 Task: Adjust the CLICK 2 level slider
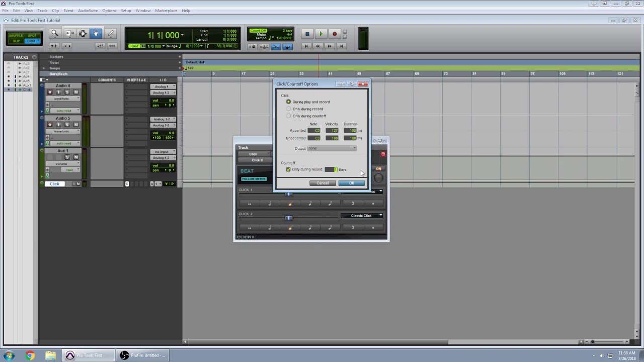[288, 218]
